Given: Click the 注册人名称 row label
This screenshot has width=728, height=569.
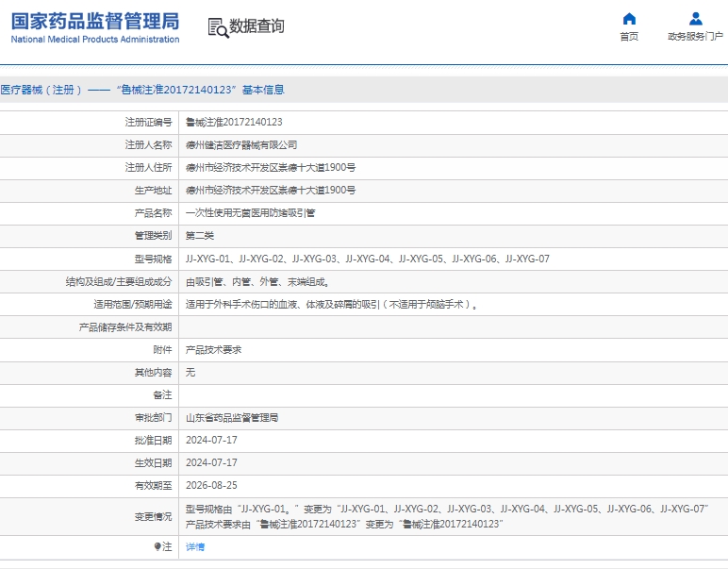Looking at the screenshot, I should point(149,145).
